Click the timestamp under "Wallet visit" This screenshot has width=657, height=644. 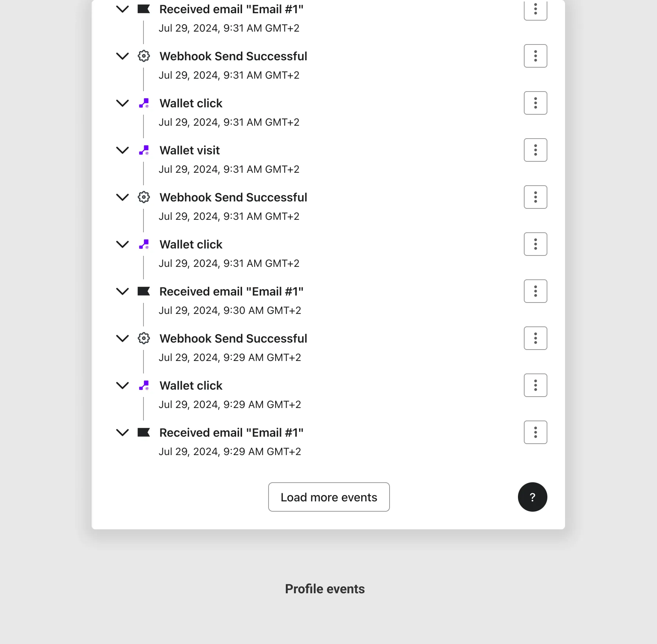click(x=230, y=169)
